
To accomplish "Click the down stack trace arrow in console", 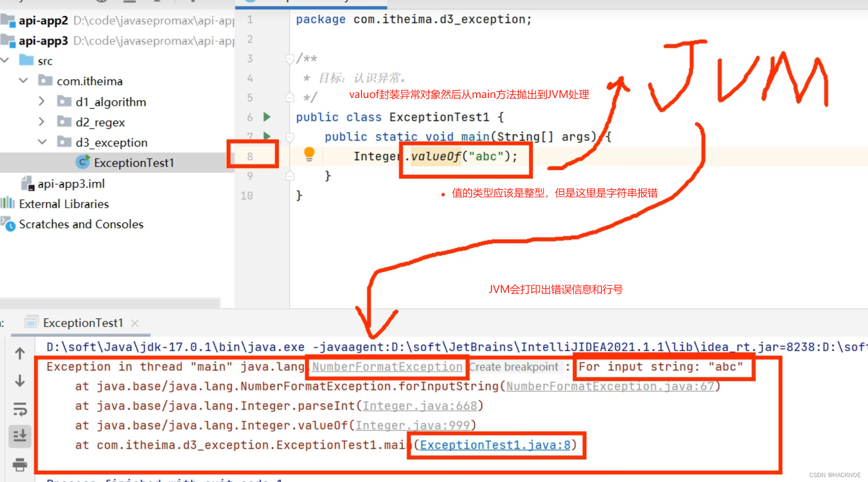I will tap(20, 381).
